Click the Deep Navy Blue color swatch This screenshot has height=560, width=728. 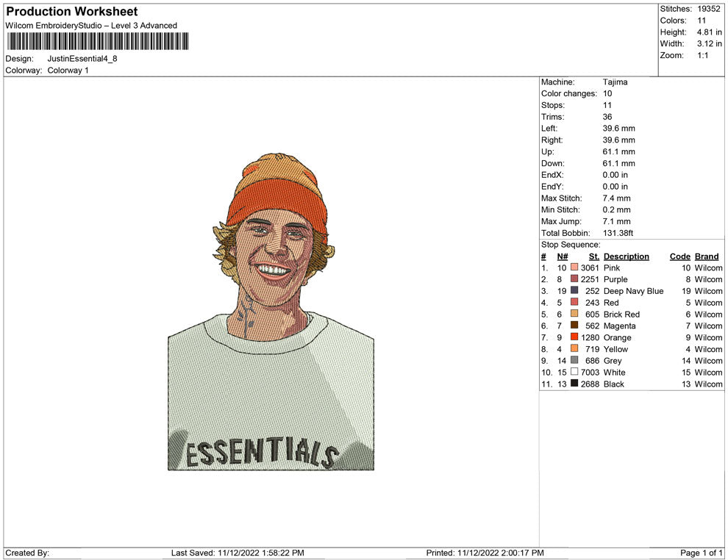coord(574,290)
